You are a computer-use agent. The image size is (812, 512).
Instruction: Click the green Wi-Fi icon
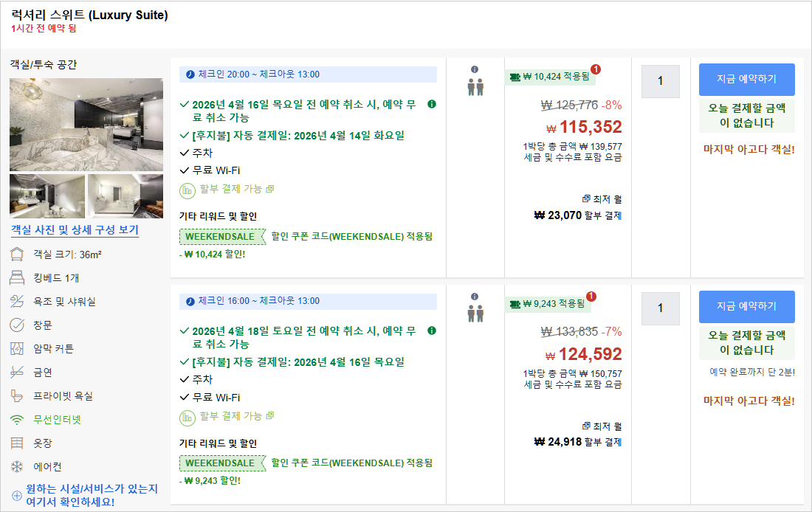[17, 420]
